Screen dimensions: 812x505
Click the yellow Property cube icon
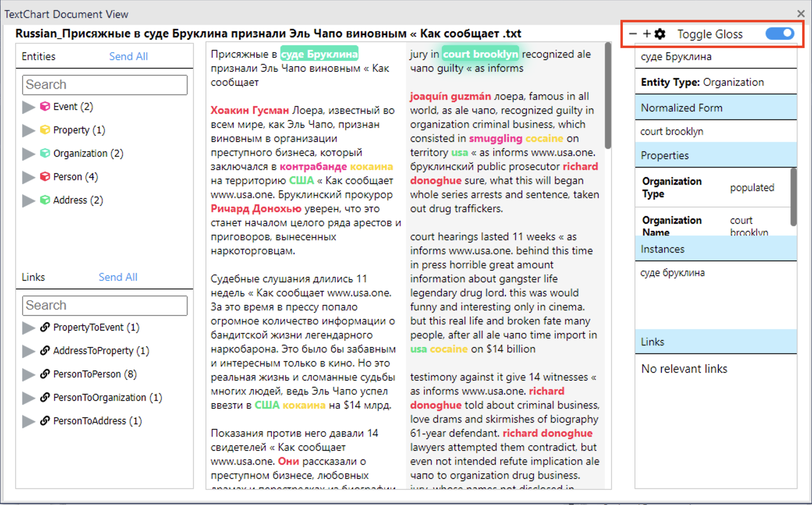point(45,130)
